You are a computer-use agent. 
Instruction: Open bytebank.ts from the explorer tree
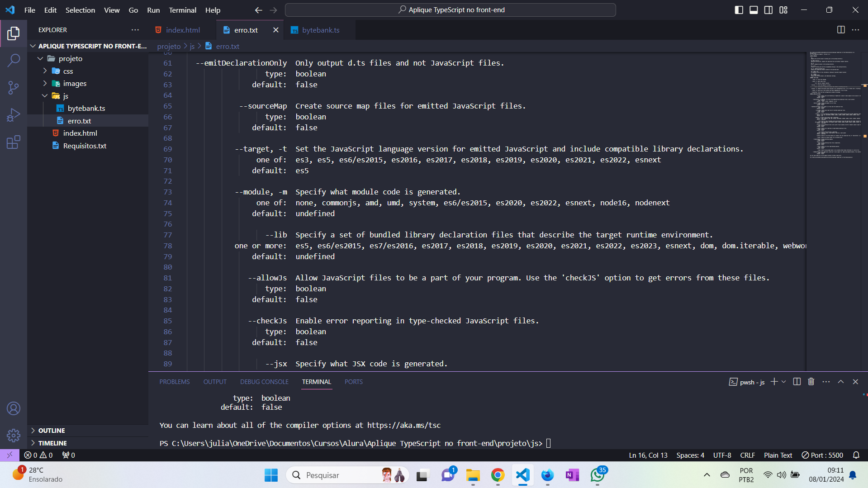point(88,108)
